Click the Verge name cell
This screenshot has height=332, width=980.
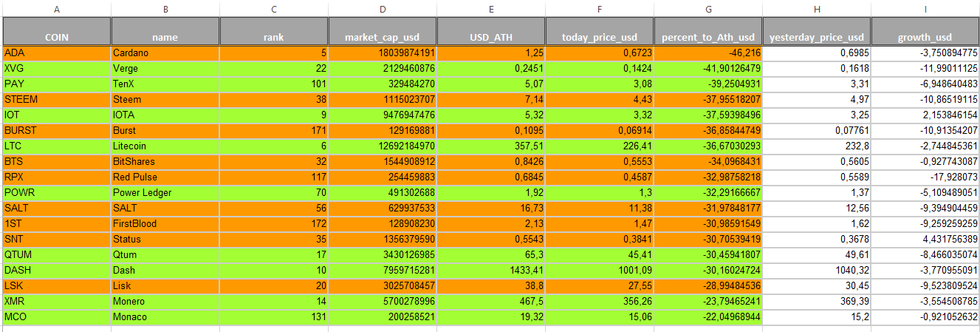click(x=165, y=69)
